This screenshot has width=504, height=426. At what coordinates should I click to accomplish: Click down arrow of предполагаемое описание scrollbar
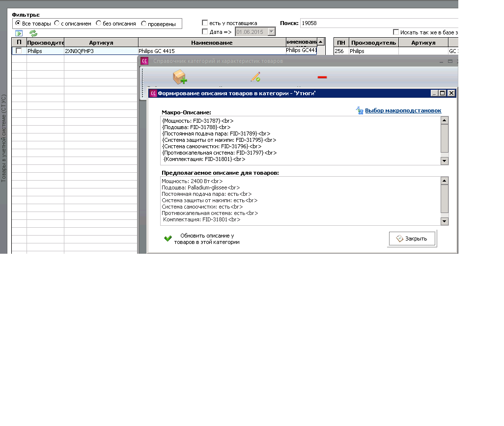point(445,221)
